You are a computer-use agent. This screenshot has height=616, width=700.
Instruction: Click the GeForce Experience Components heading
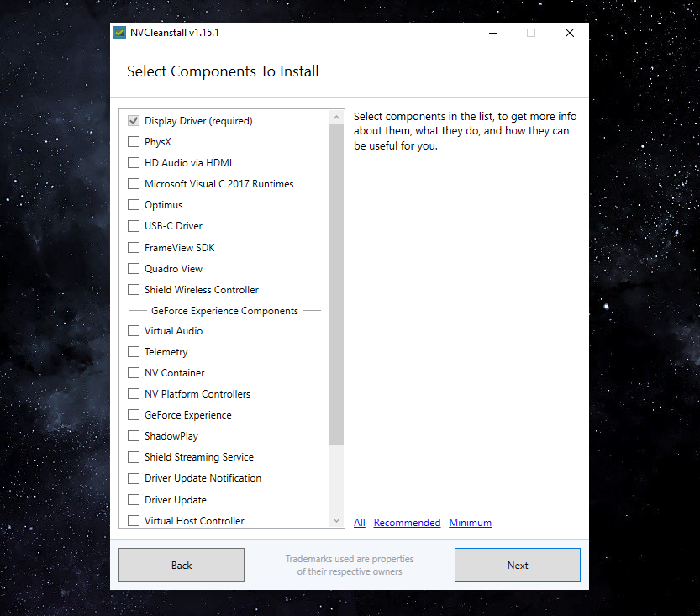224,311
